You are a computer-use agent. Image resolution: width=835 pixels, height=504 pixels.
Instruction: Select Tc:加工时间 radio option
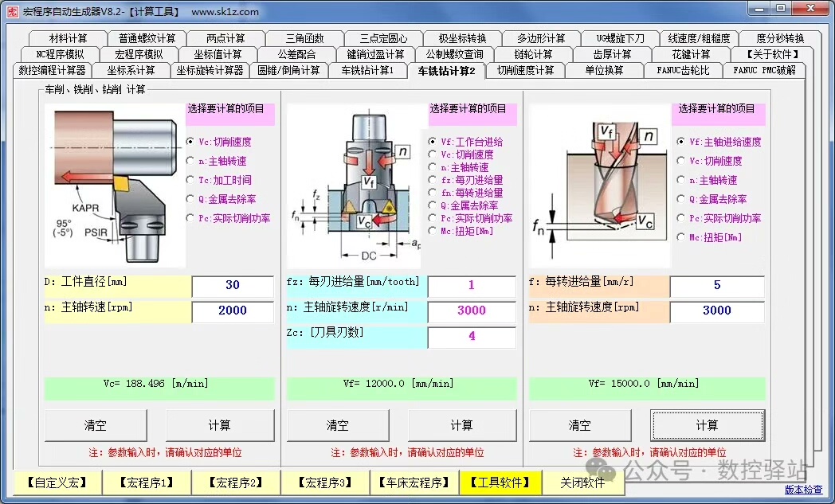pyautogui.click(x=219, y=180)
